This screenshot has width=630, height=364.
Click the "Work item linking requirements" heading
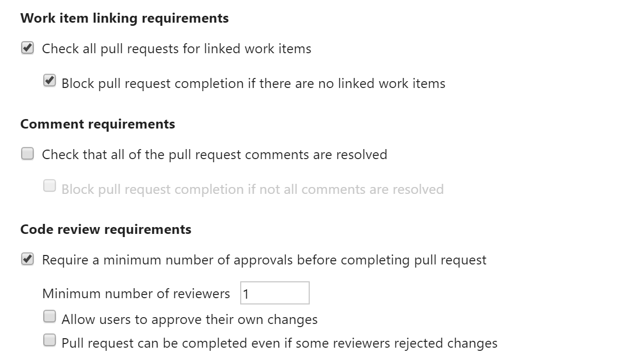[x=124, y=18]
